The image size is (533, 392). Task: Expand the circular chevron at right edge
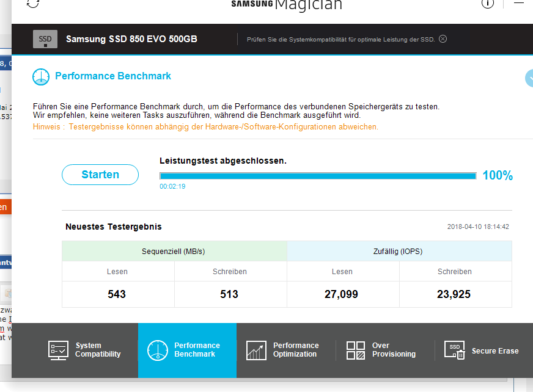[529, 79]
